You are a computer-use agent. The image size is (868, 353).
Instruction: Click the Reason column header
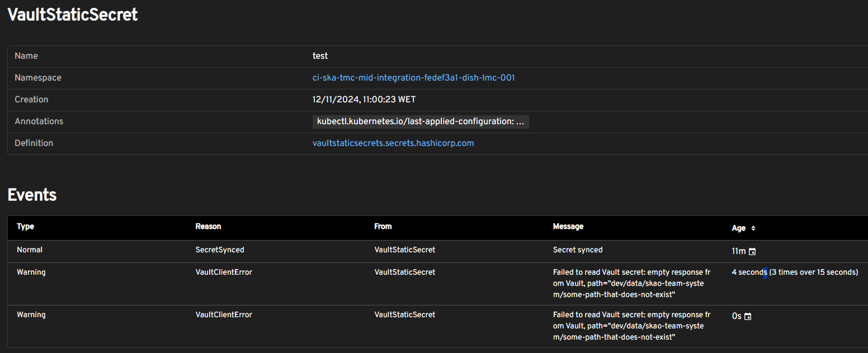click(208, 227)
